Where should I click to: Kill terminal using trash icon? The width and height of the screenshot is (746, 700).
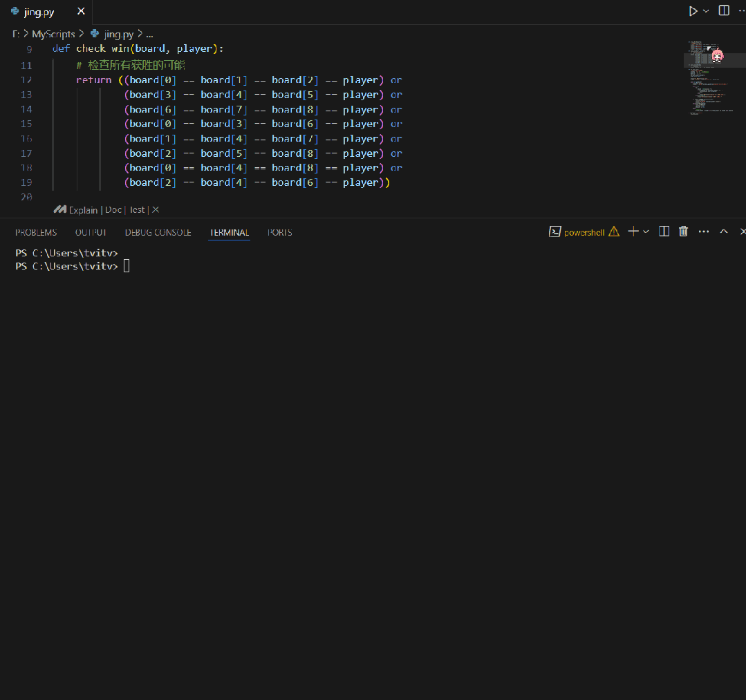tap(683, 231)
